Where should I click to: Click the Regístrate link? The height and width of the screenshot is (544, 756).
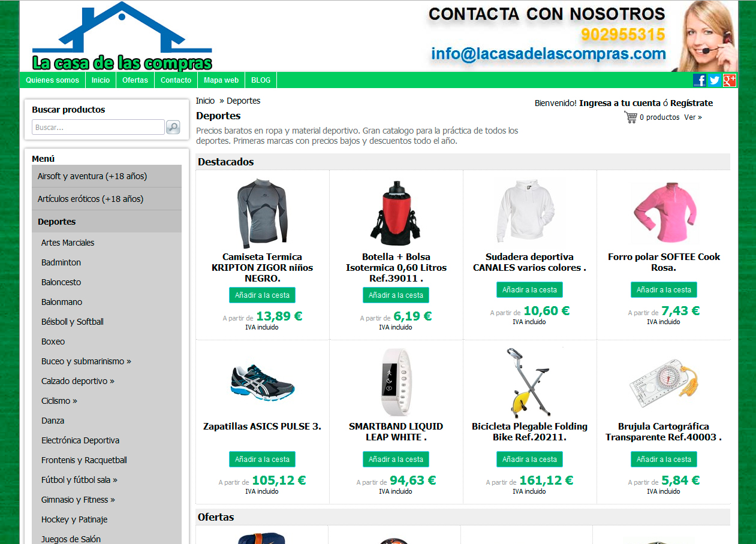692,103
